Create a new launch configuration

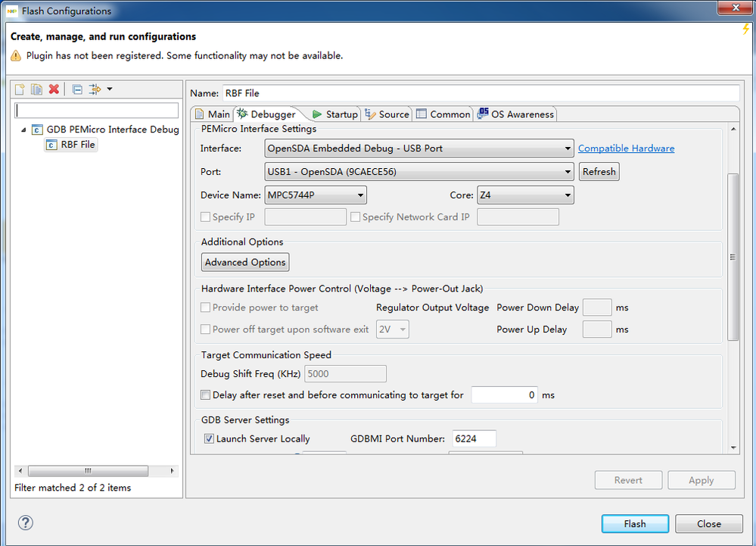[20, 89]
